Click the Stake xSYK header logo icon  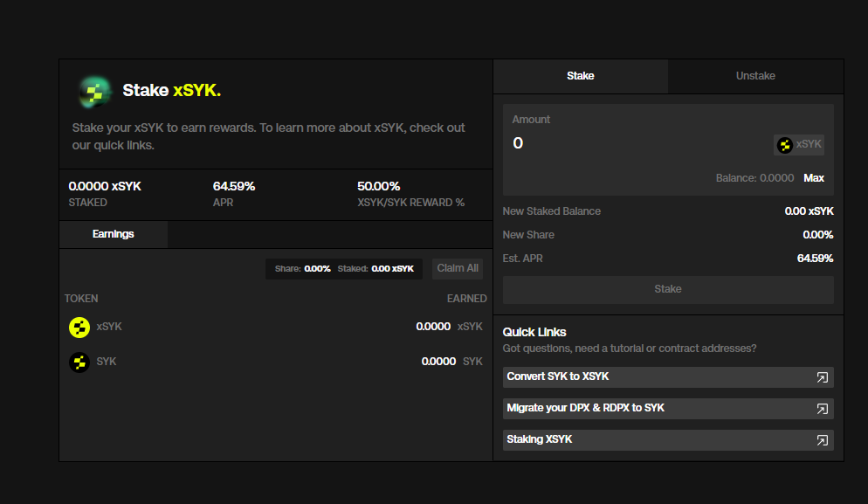94,91
